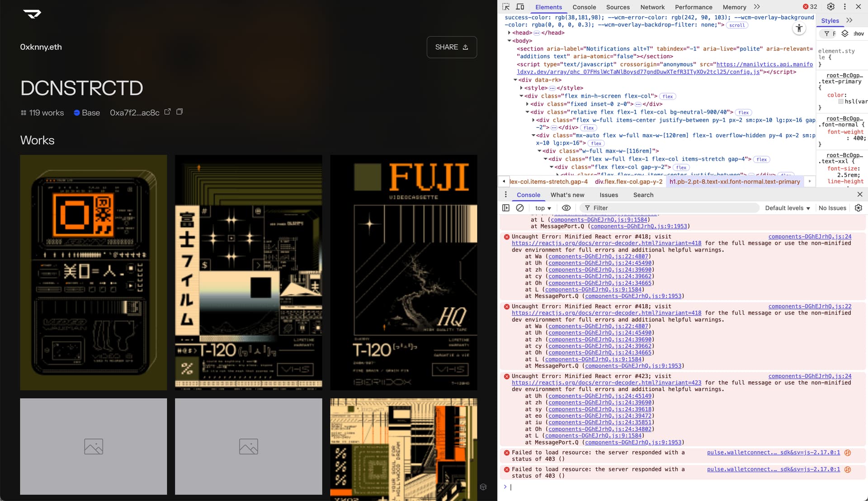Collapse div flex min-h-screen node
868x501 pixels.
(x=521, y=96)
